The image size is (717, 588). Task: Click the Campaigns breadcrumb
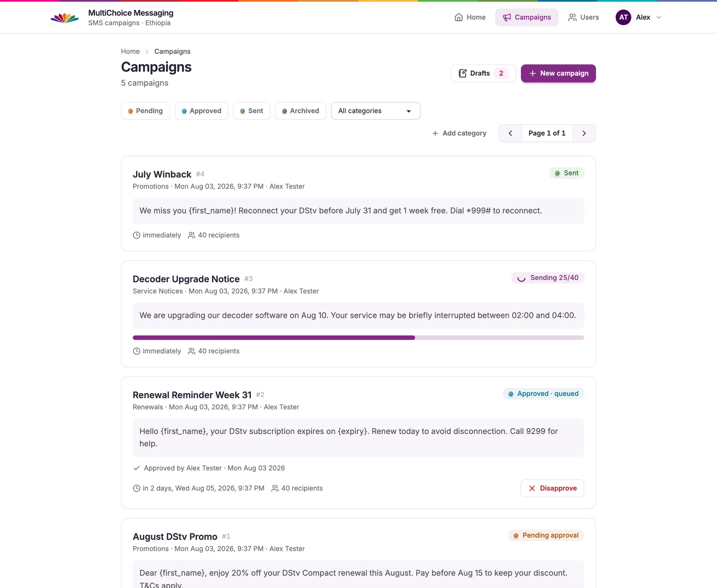pyautogui.click(x=173, y=52)
